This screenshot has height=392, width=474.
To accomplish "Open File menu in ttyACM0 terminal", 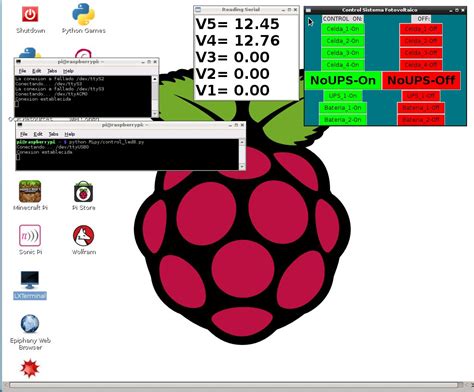I will [22, 71].
